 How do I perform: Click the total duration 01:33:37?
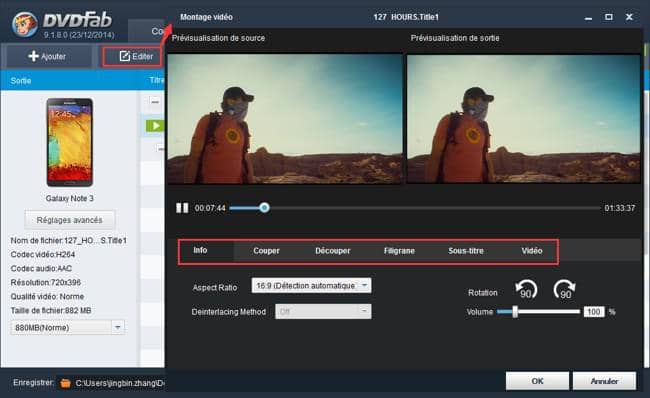[619, 208]
